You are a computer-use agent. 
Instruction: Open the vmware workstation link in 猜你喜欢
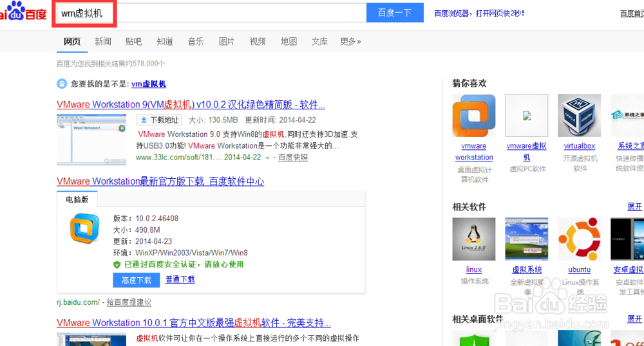pos(474,152)
